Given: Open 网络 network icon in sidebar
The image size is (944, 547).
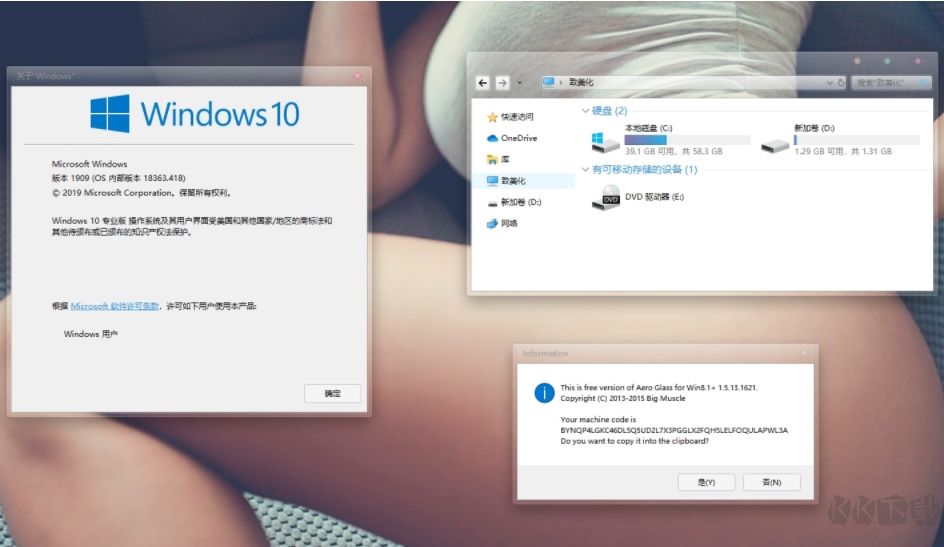Looking at the screenshot, I should pos(492,223).
